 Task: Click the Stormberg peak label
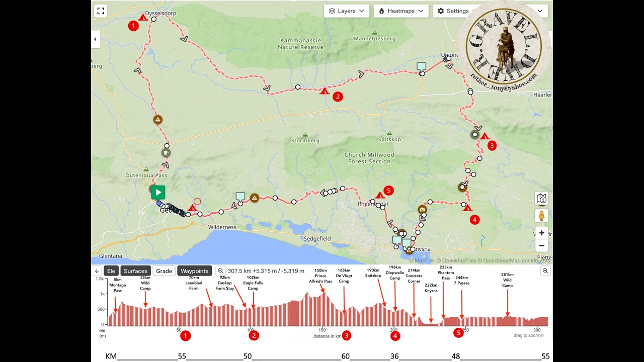(x=305, y=141)
